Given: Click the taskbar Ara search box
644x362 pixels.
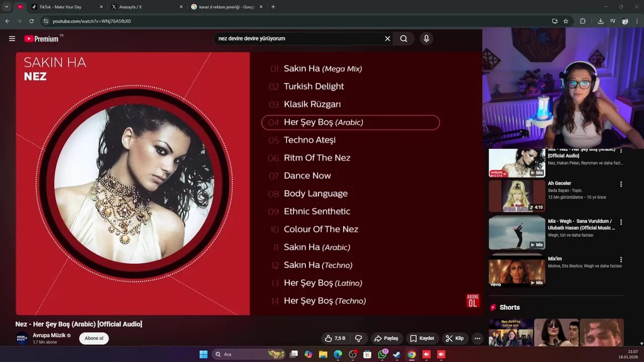Looking at the screenshot, I should 249,354.
